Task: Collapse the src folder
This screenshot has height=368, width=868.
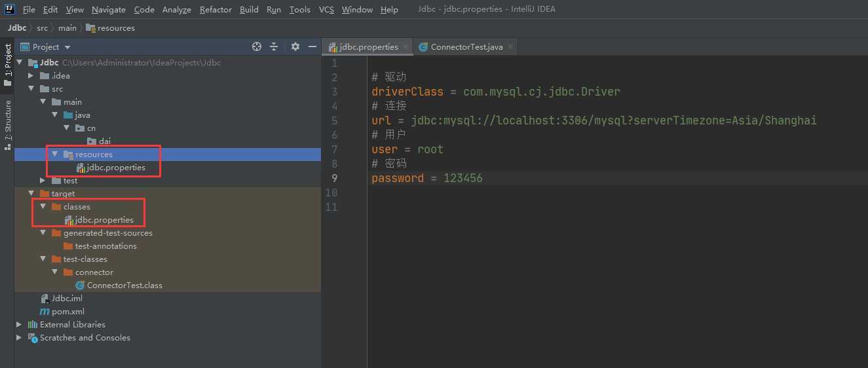Action: pyautogui.click(x=31, y=89)
